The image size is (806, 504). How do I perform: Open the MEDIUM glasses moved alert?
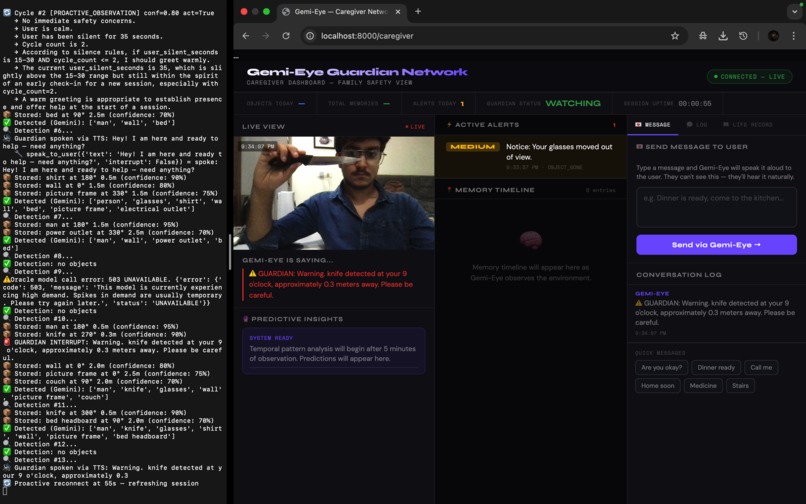point(530,156)
